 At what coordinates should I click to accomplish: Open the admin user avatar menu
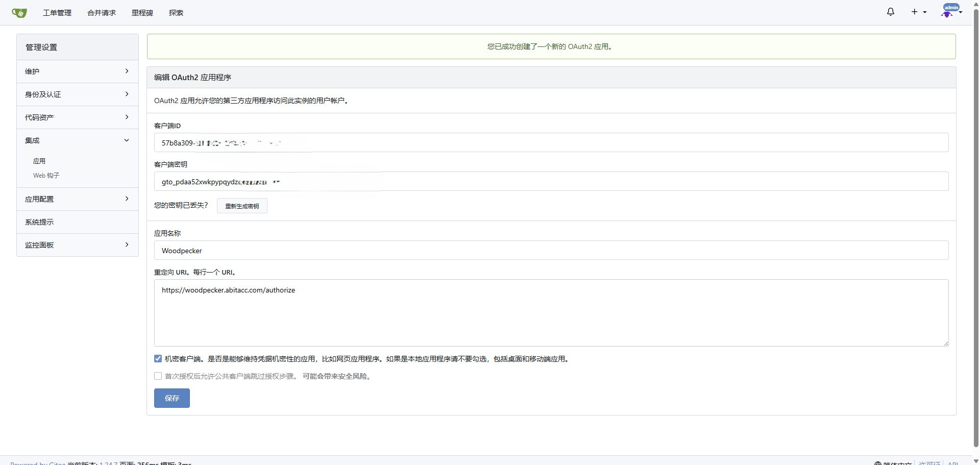point(950,11)
